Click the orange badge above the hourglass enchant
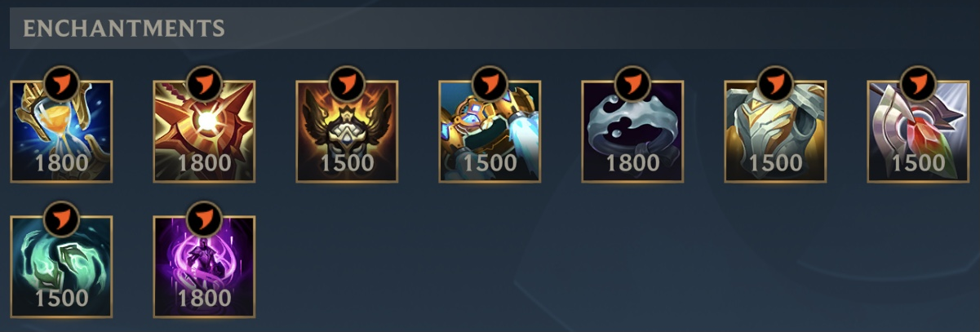980x332 pixels. point(61,83)
